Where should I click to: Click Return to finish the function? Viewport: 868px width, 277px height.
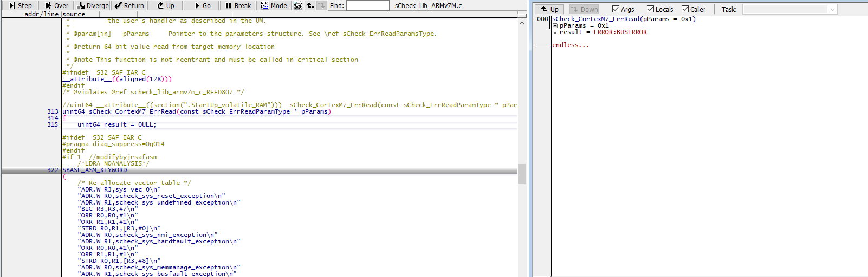pos(129,5)
